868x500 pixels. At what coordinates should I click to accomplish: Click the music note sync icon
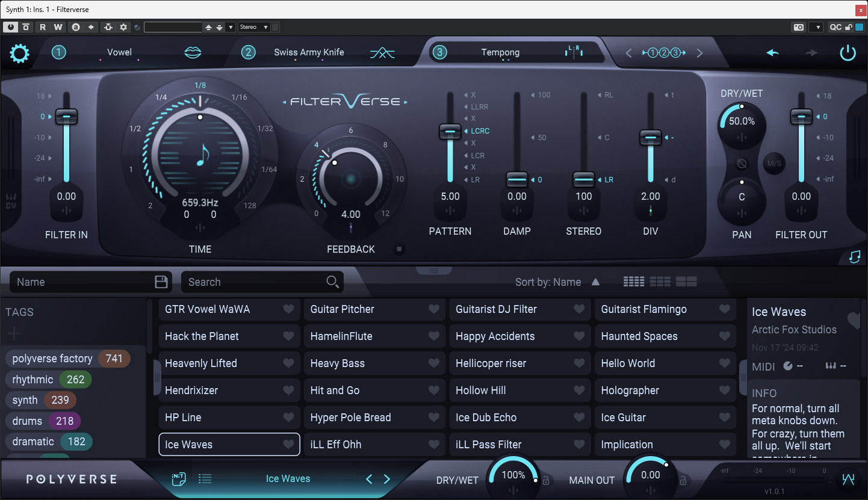click(x=855, y=257)
